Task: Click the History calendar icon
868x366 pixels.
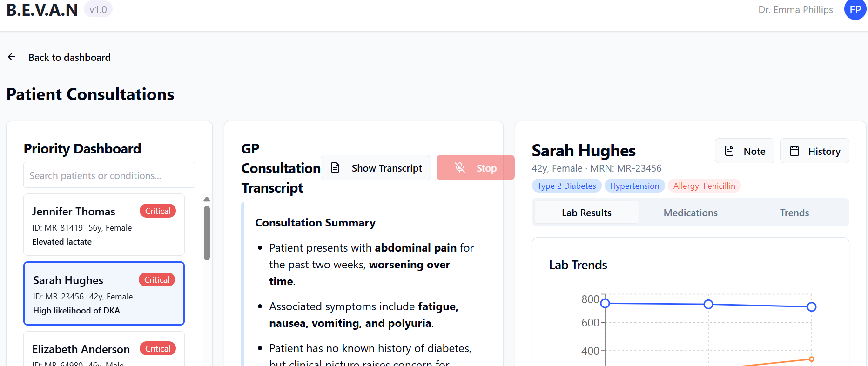Action: 794,151
